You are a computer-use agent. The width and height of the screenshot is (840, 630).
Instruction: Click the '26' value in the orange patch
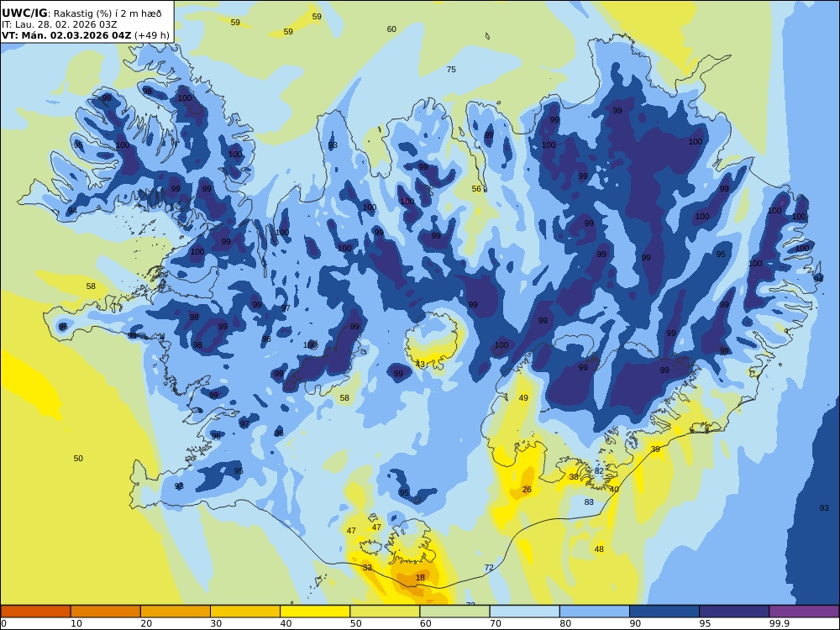pos(527,489)
